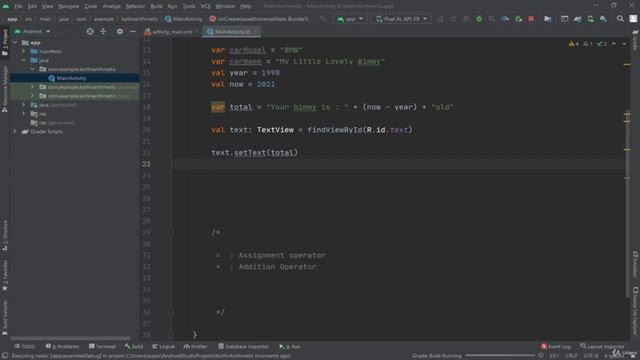This screenshot has height=360, width=640.
Task: Hide the Project panel using minus icon
Action: coord(133,31)
